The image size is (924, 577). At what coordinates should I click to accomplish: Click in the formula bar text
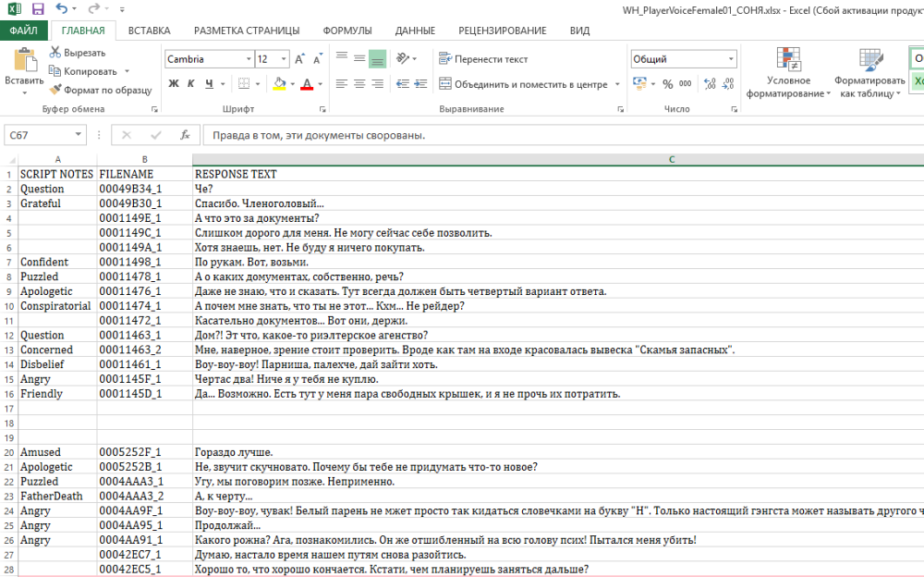(318, 135)
